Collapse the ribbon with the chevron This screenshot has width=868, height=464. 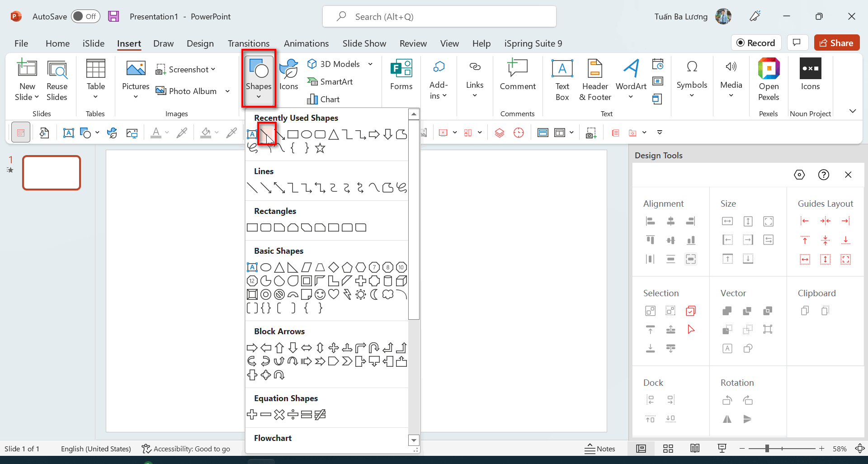click(853, 111)
